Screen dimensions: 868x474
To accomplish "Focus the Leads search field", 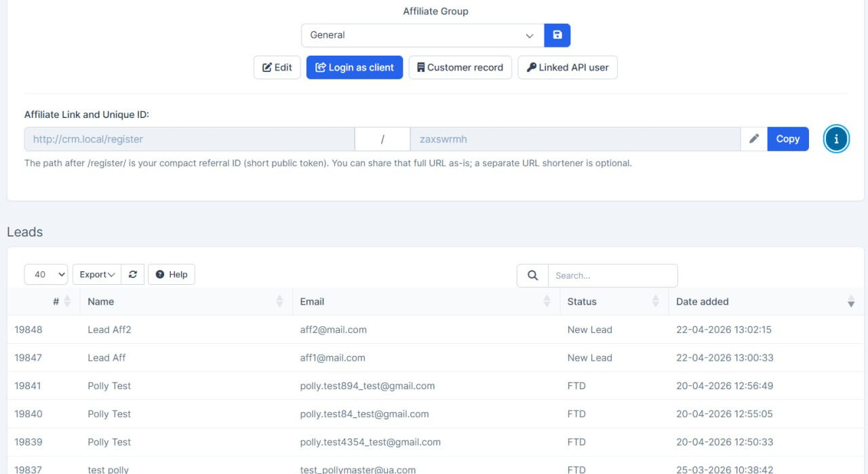I will 612,275.
